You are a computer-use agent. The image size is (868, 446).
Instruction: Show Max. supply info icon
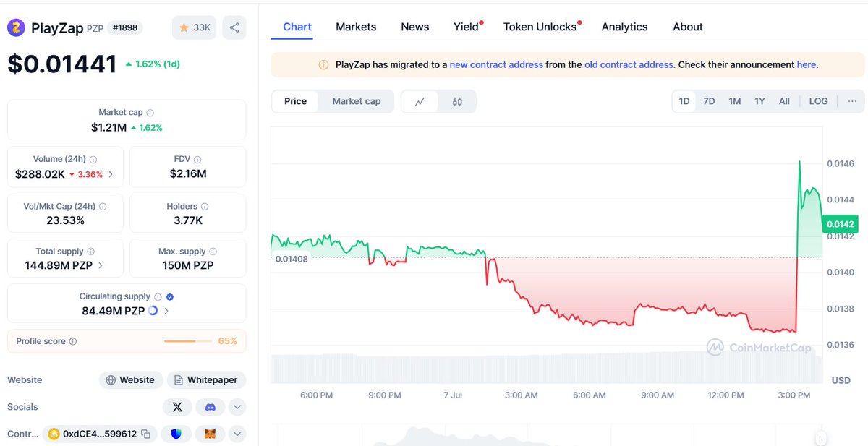213,252
